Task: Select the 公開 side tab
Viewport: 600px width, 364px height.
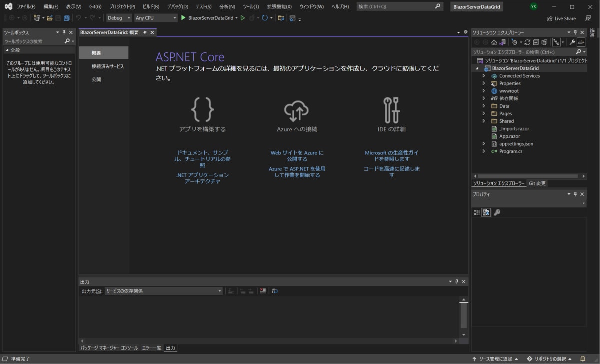Action: (x=96, y=79)
